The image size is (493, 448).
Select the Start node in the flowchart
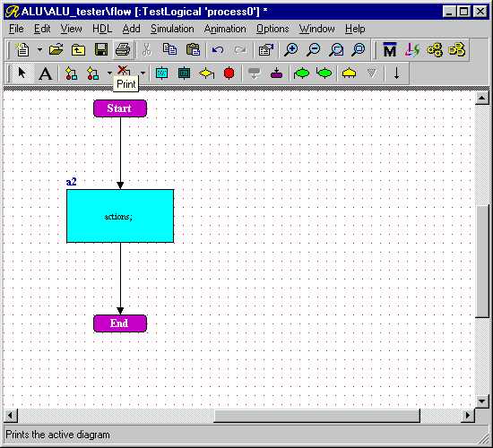tap(120, 108)
